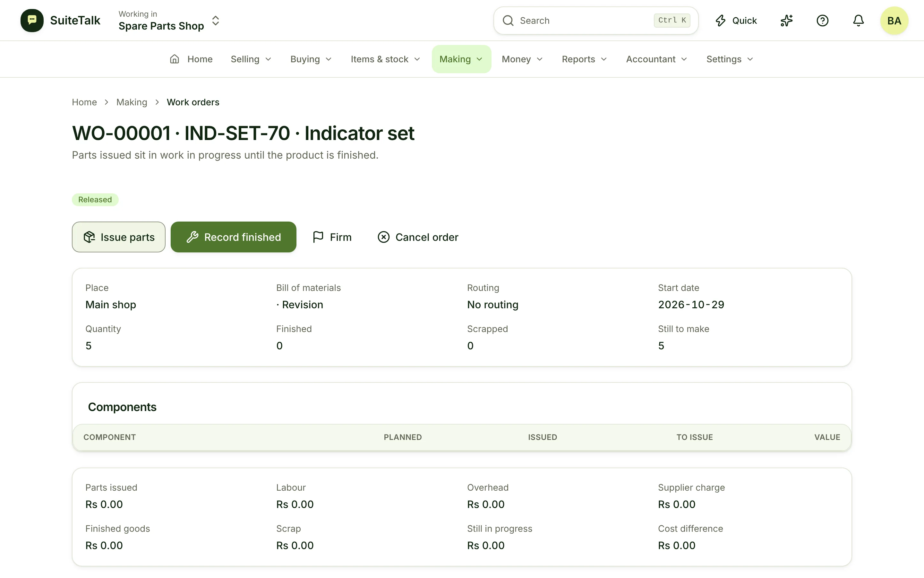
Task: Click the circled X icon on Cancel order
Action: point(383,237)
